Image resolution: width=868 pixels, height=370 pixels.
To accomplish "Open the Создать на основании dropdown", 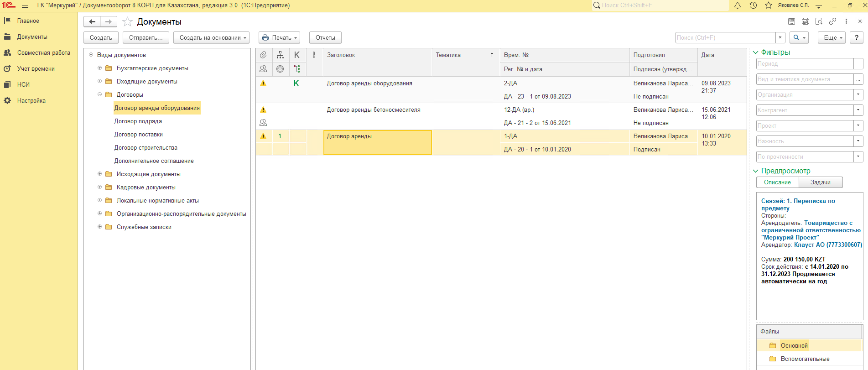I will pyautogui.click(x=211, y=38).
